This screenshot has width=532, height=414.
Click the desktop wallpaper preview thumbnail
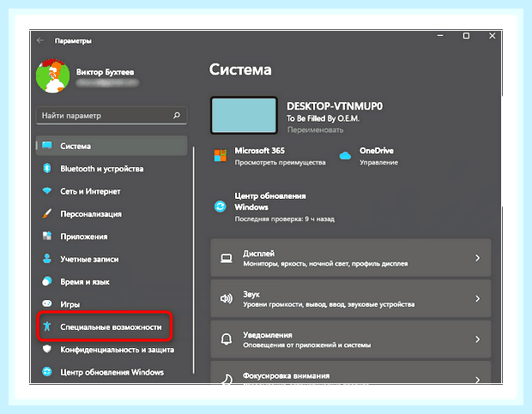click(x=244, y=116)
